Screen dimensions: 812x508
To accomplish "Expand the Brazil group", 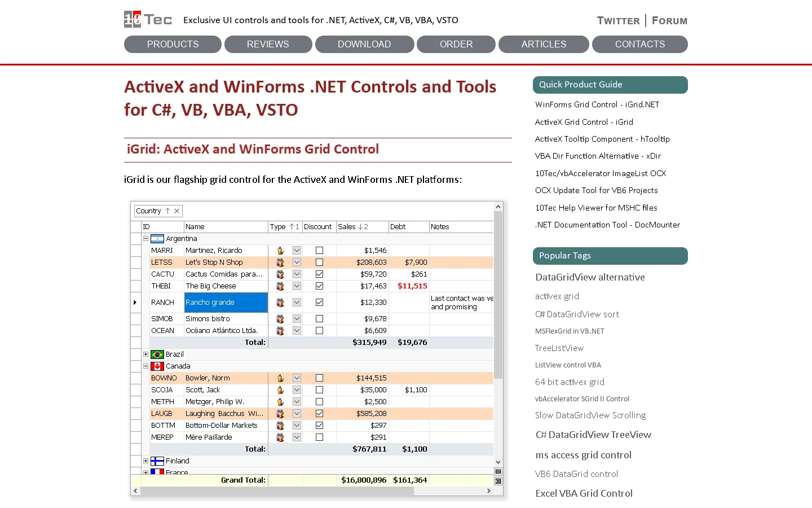I will point(145,354).
